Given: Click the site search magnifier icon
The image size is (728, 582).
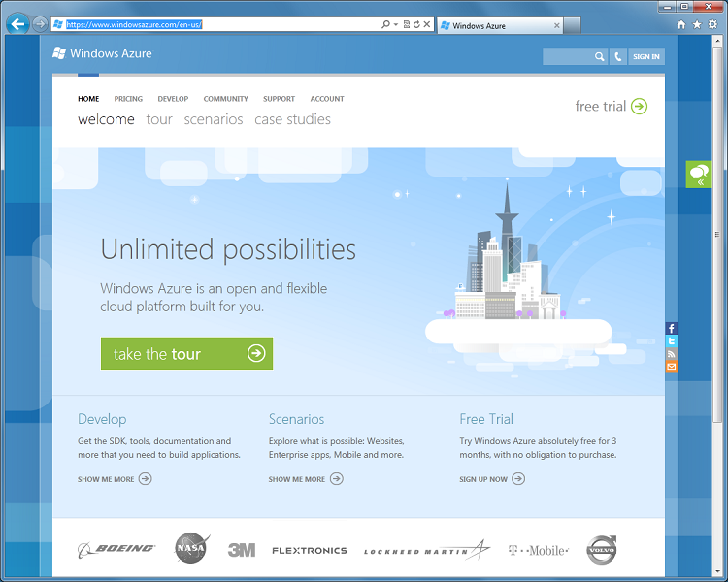Looking at the screenshot, I should click(x=600, y=56).
